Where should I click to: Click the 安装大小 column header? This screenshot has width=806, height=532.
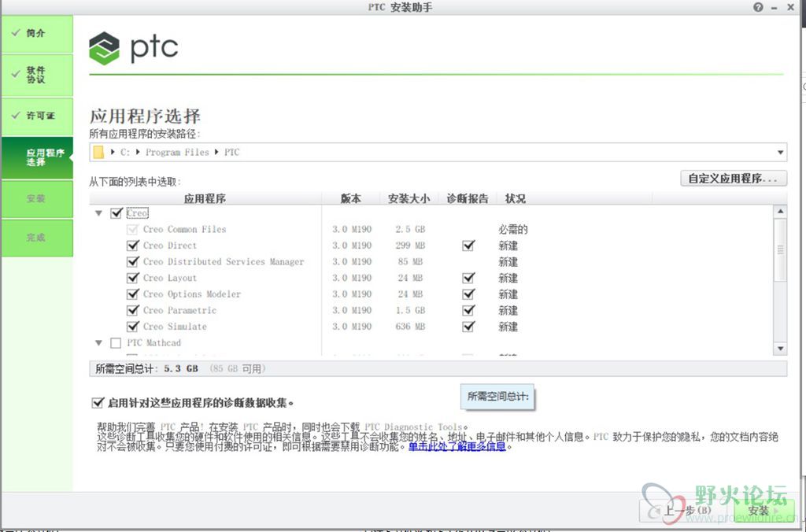(x=409, y=198)
